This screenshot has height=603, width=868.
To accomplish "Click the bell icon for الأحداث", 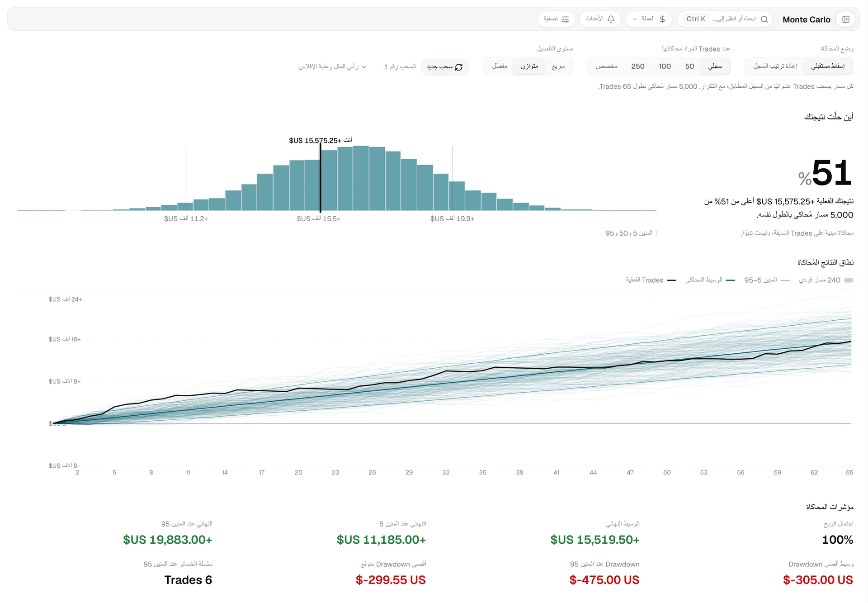I will [x=611, y=19].
